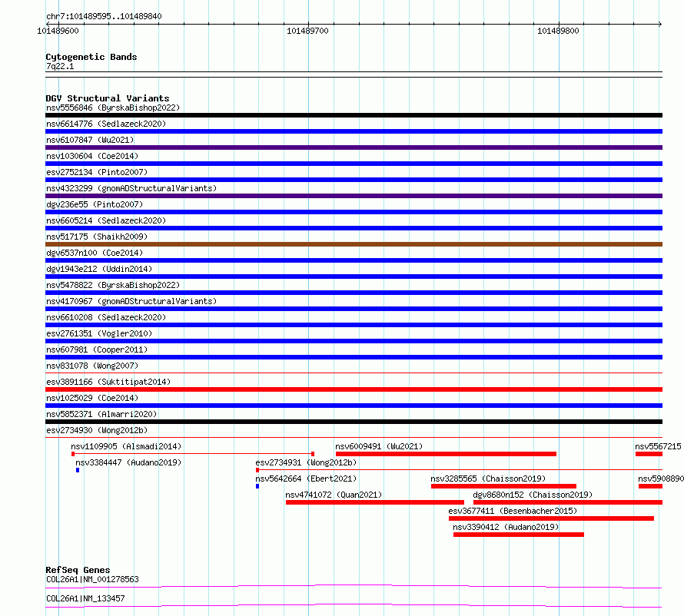Click esv2761351 (Vogler2010) label
The height and width of the screenshot is (616, 684).
click(99, 333)
